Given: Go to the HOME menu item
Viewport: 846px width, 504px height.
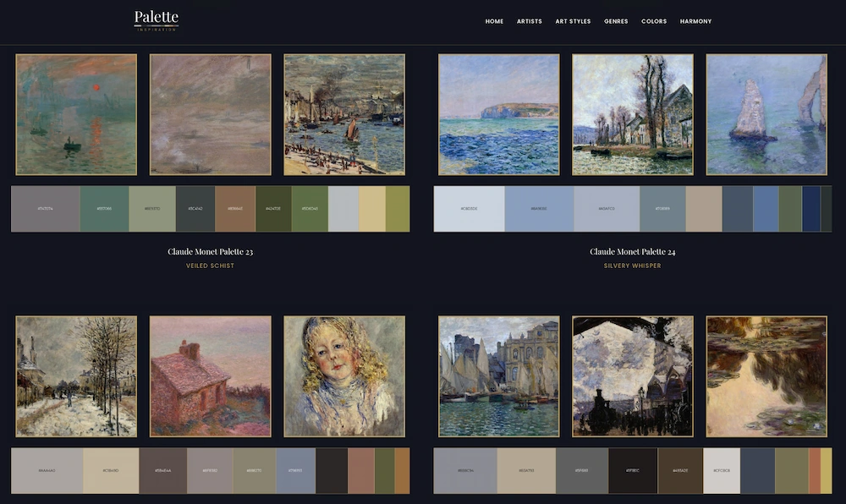Looking at the screenshot, I should click(x=494, y=21).
